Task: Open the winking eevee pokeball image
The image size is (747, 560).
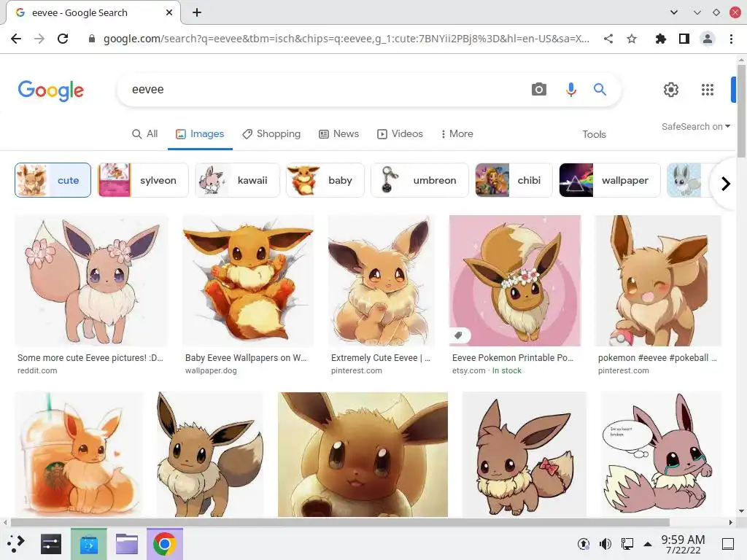Action: point(658,281)
